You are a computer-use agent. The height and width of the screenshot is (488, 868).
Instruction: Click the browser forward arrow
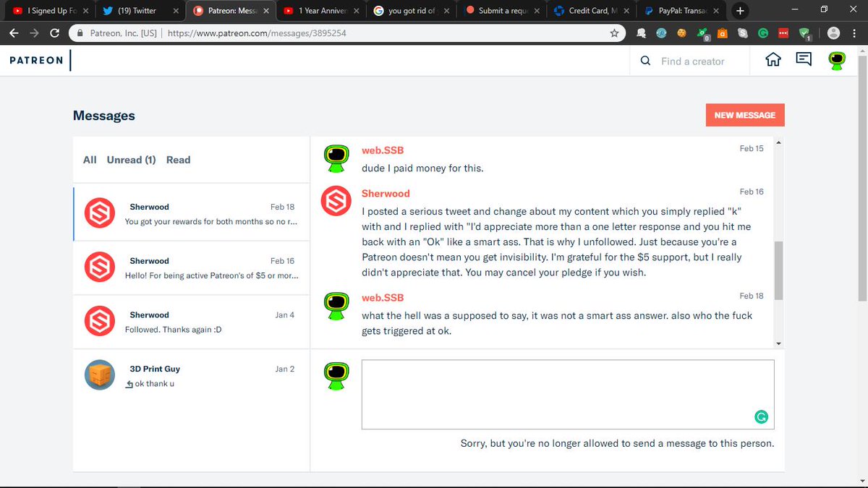point(34,33)
